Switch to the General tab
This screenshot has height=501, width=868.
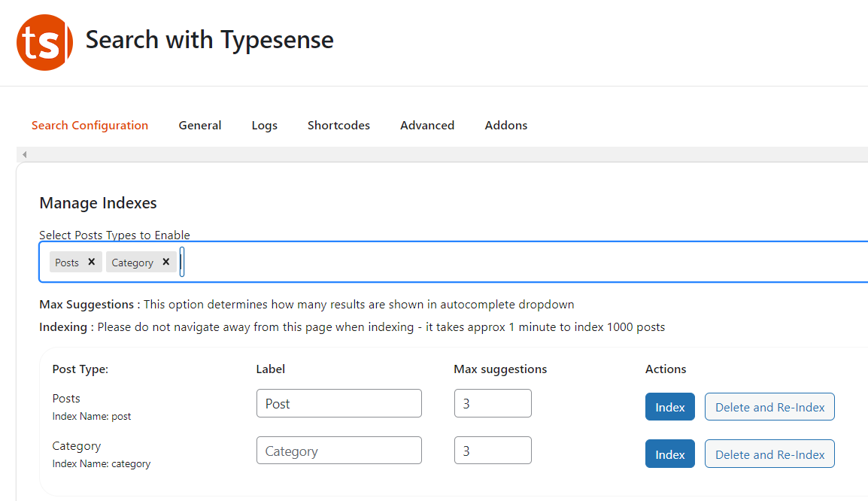pos(199,125)
